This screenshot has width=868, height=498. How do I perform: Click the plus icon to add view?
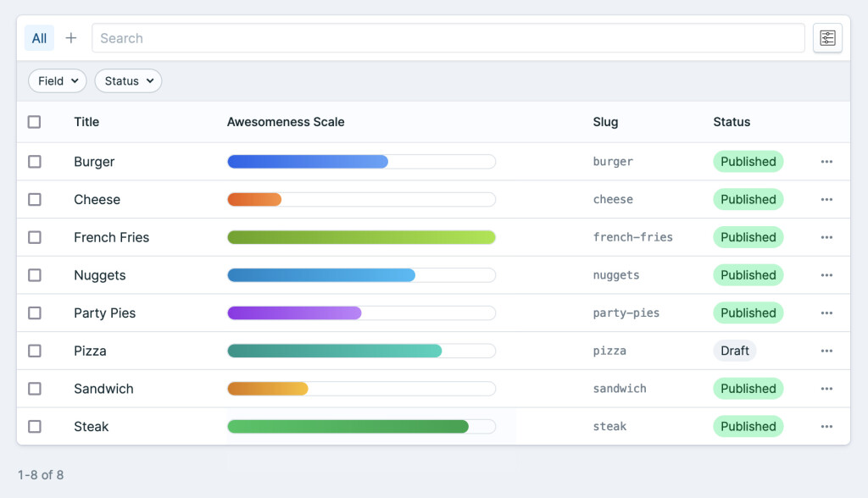click(71, 38)
